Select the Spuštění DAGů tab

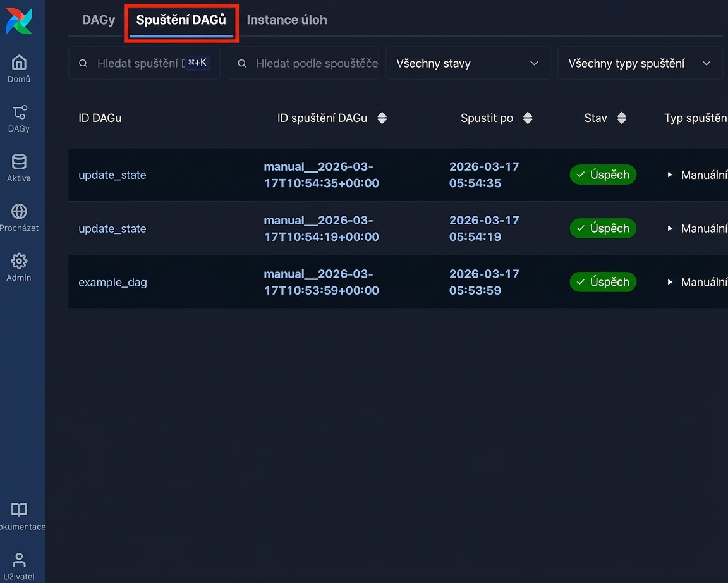pyautogui.click(x=181, y=20)
